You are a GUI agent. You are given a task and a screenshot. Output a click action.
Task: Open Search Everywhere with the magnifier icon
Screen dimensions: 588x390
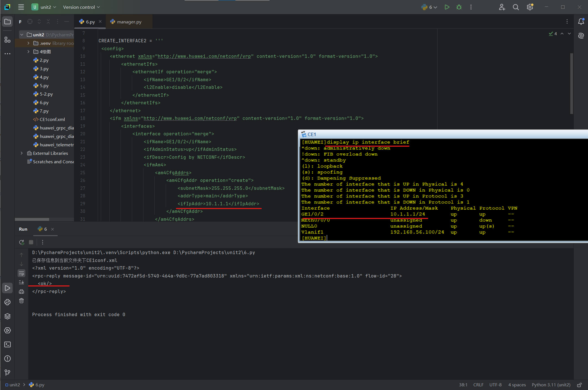[x=516, y=7]
